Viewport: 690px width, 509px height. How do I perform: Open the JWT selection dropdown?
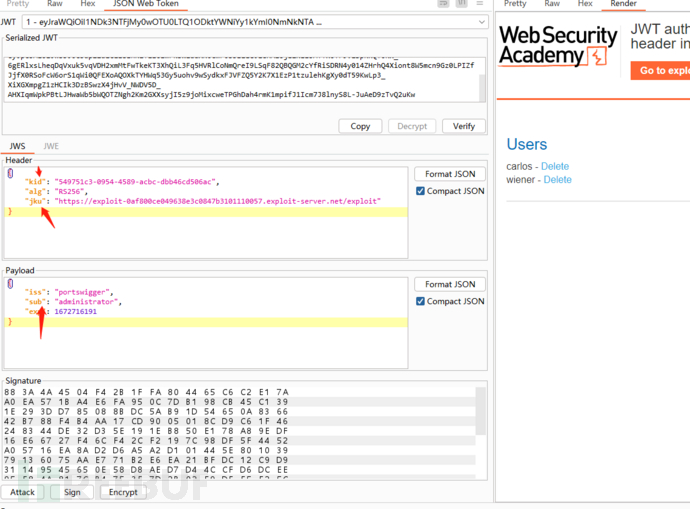(x=481, y=21)
